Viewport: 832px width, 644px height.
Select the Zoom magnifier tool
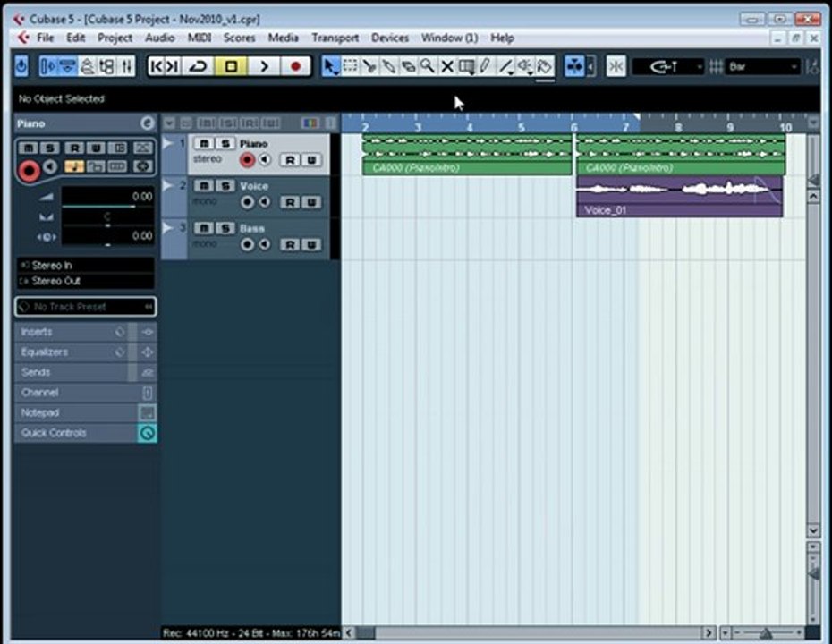(427, 66)
